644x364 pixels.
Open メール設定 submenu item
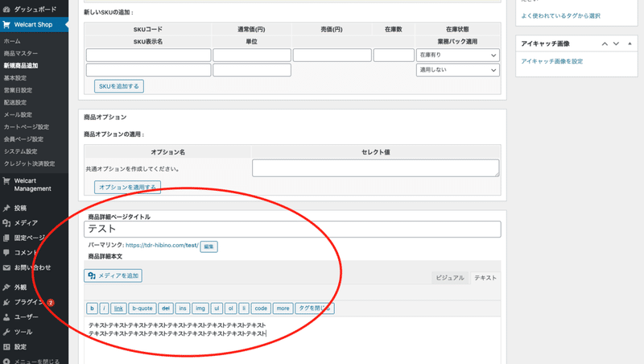[18, 114]
